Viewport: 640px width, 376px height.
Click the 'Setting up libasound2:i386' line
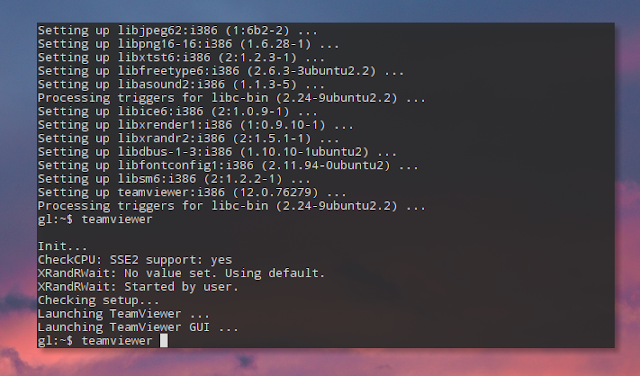click(x=181, y=85)
